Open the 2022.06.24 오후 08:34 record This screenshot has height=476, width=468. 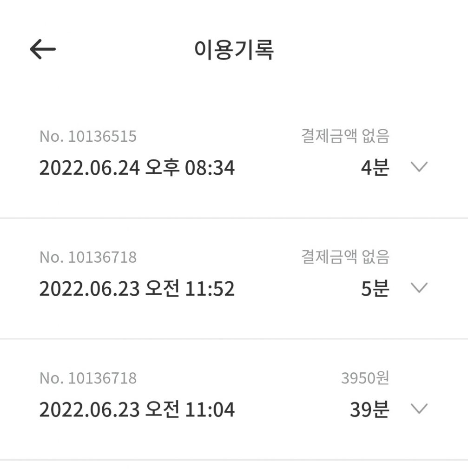pos(234,157)
